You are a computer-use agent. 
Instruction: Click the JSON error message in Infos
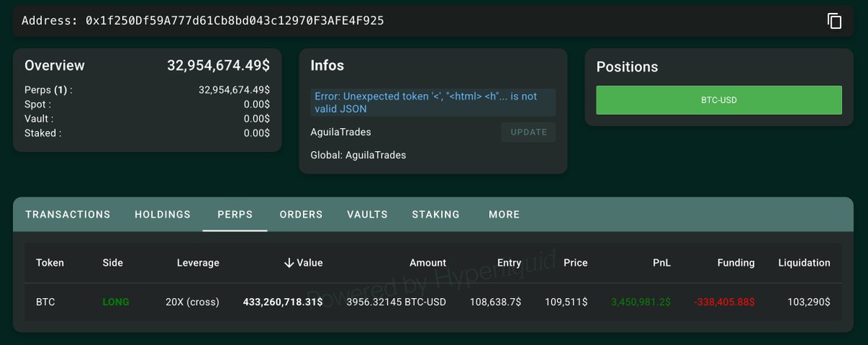point(433,103)
